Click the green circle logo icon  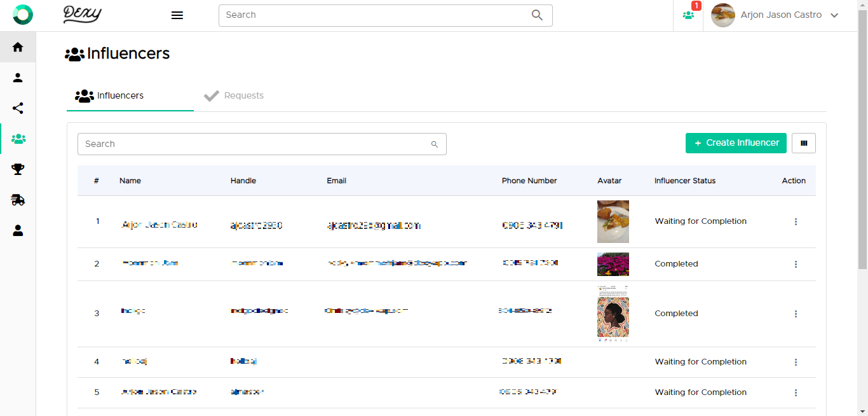23,15
